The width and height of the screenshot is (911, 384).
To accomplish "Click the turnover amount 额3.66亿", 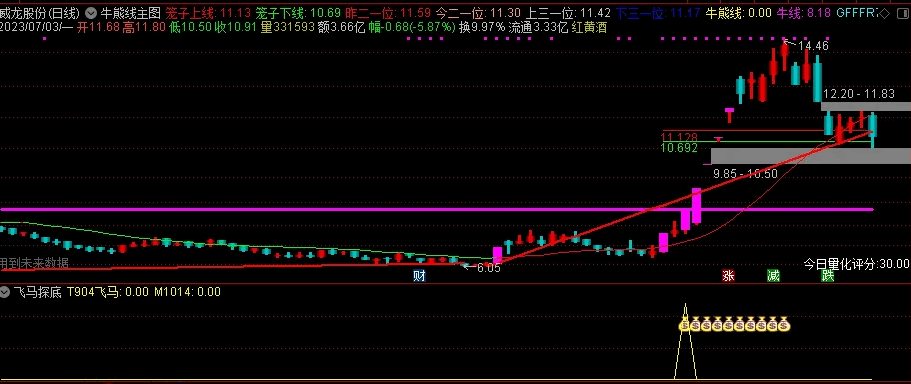I will coord(342,27).
